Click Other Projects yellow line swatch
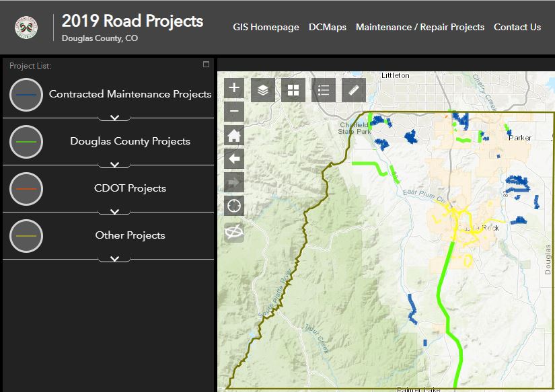 (26, 236)
